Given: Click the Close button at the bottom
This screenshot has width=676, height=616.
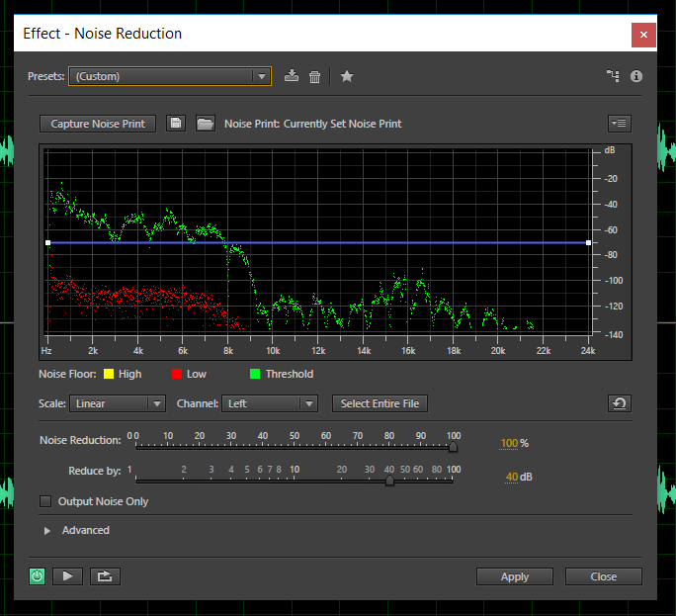Looking at the screenshot, I should tap(604, 576).
